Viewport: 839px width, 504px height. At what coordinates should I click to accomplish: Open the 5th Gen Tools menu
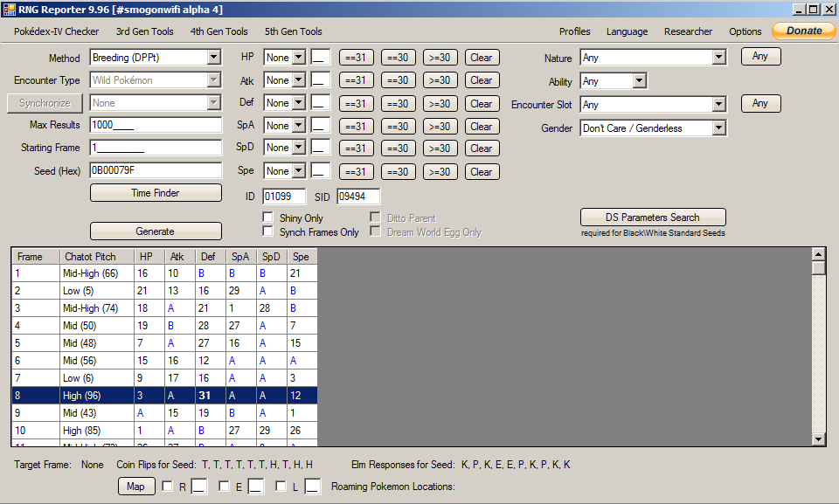294,31
